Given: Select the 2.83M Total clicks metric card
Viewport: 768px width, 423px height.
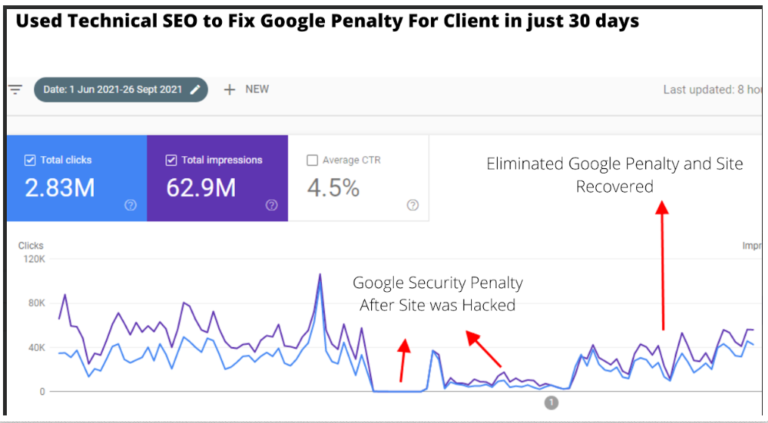Looking at the screenshot, I should (x=76, y=188).
